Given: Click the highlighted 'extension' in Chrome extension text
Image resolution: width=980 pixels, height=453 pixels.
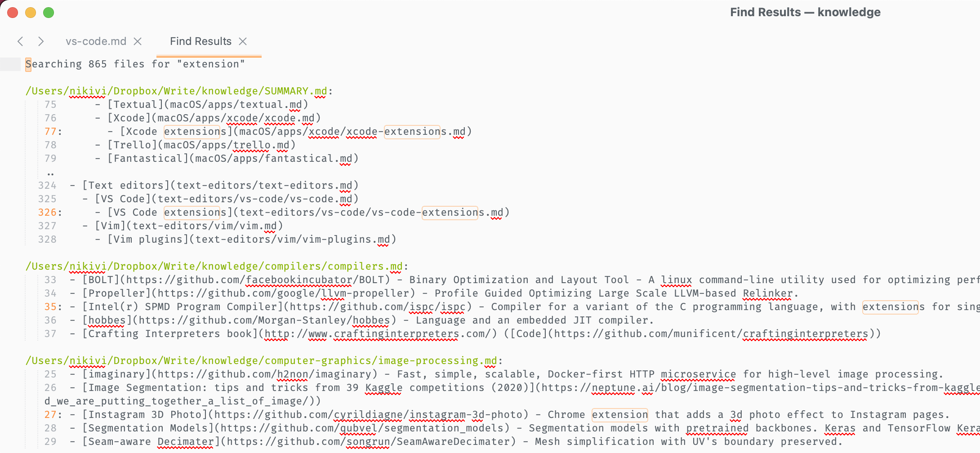Looking at the screenshot, I should coord(620,415).
